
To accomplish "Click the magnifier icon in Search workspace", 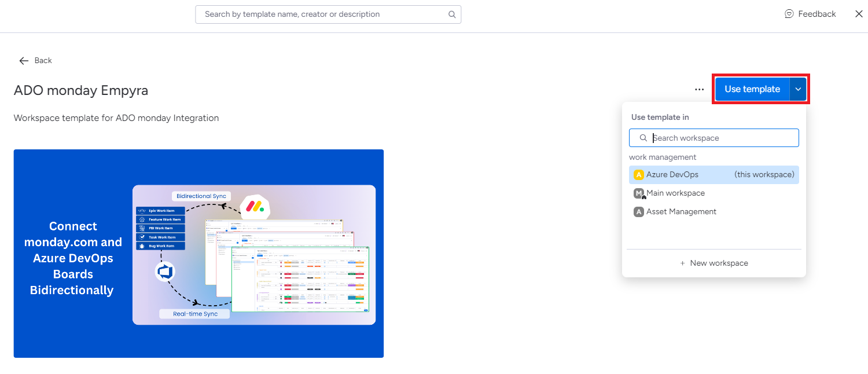I will pyautogui.click(x=643, y=138).
